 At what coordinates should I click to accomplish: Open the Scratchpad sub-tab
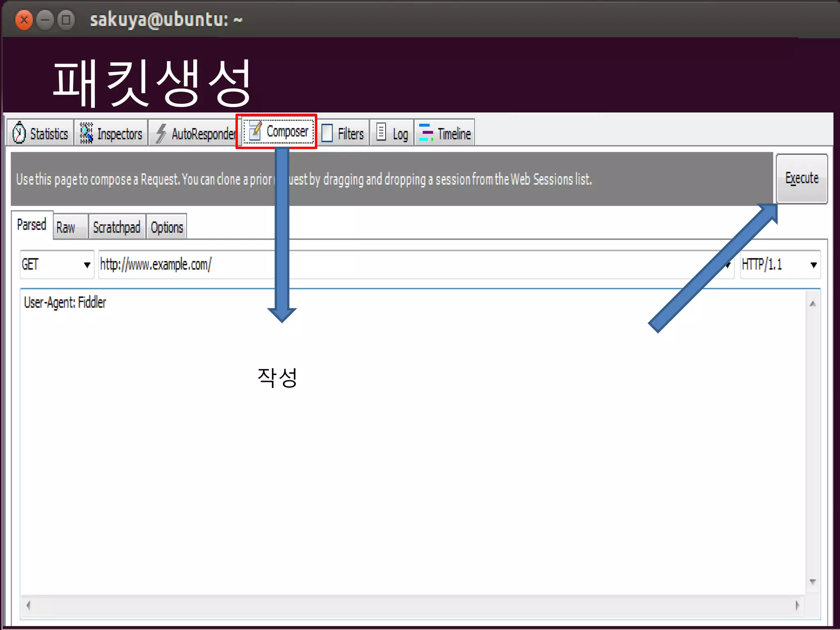click(117, 227)
